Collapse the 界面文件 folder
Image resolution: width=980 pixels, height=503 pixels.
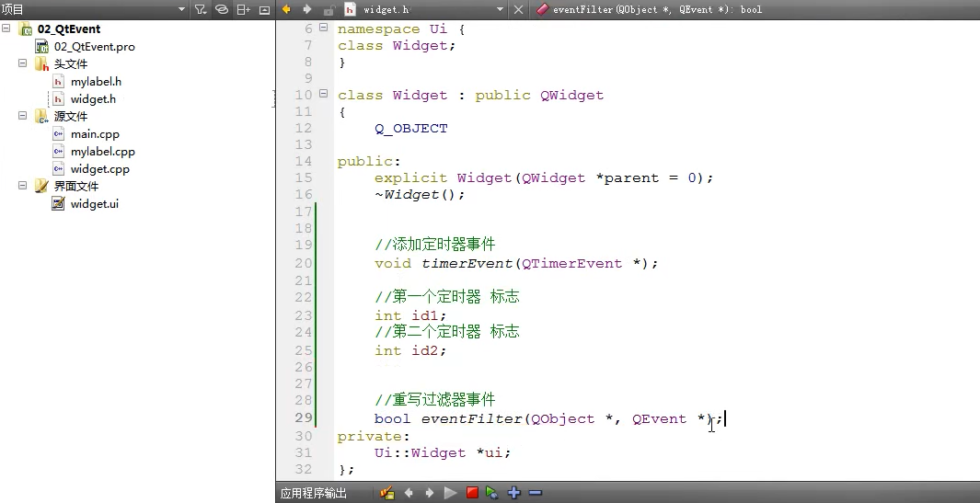[x=22, y=186]
